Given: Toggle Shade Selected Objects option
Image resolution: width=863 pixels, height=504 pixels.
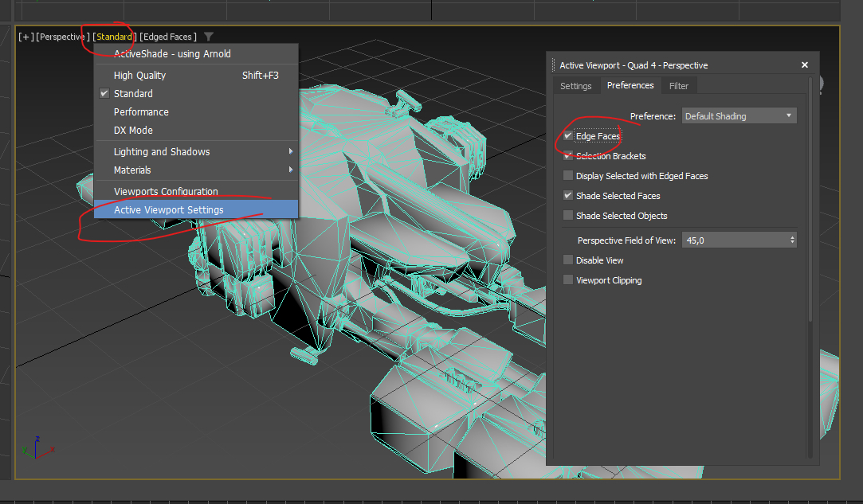Looking at the screenshot, I should tap(568, 216).
